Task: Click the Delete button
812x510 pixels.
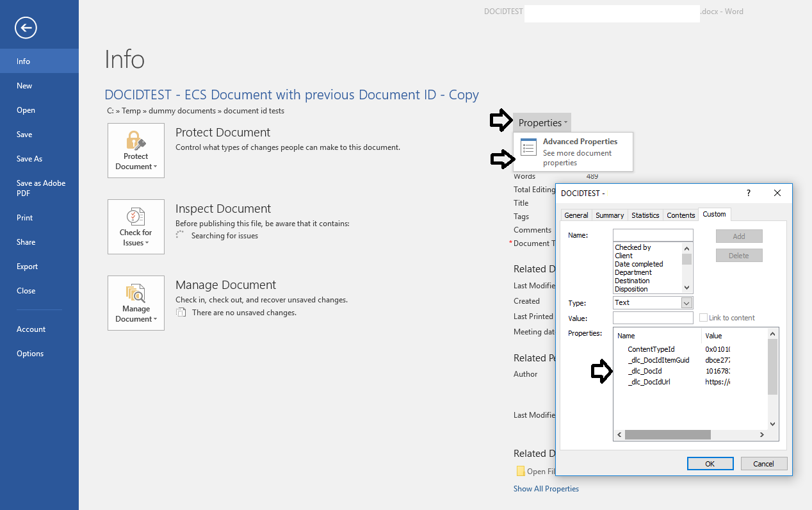Action: pos(739,256)
